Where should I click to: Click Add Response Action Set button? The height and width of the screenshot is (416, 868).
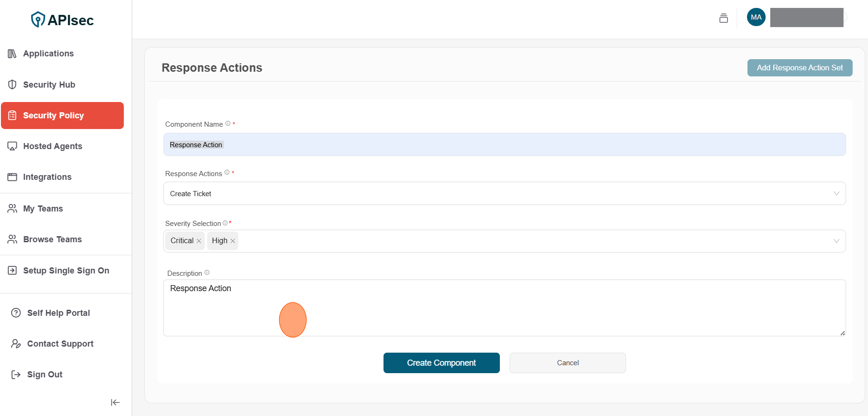[799, 68]
